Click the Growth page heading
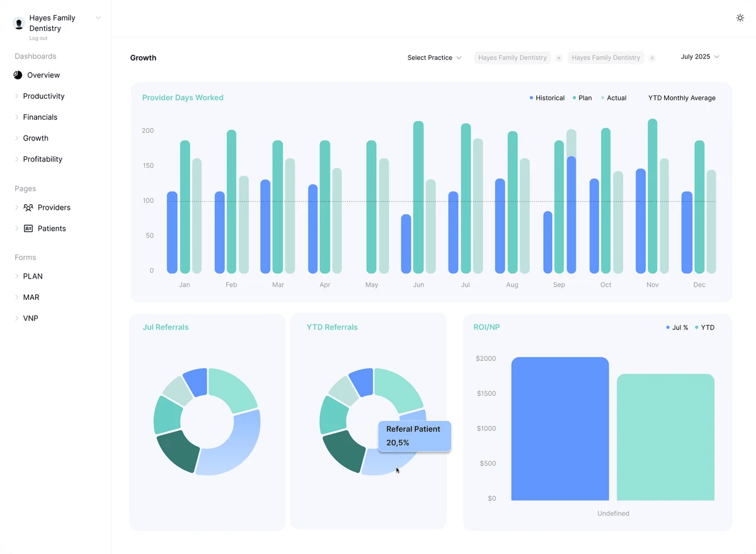 click(x=143, y=57)
